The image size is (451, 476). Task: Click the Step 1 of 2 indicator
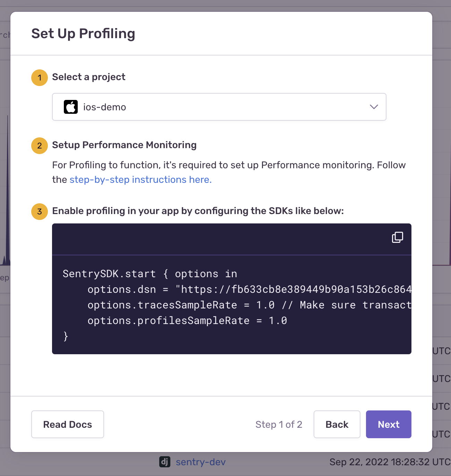279,424
